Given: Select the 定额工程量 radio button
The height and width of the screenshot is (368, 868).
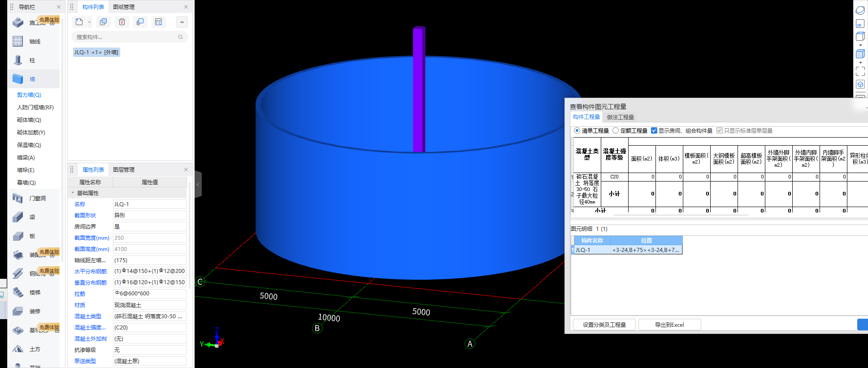Looking at the screenshot, I should pos(616,130).
